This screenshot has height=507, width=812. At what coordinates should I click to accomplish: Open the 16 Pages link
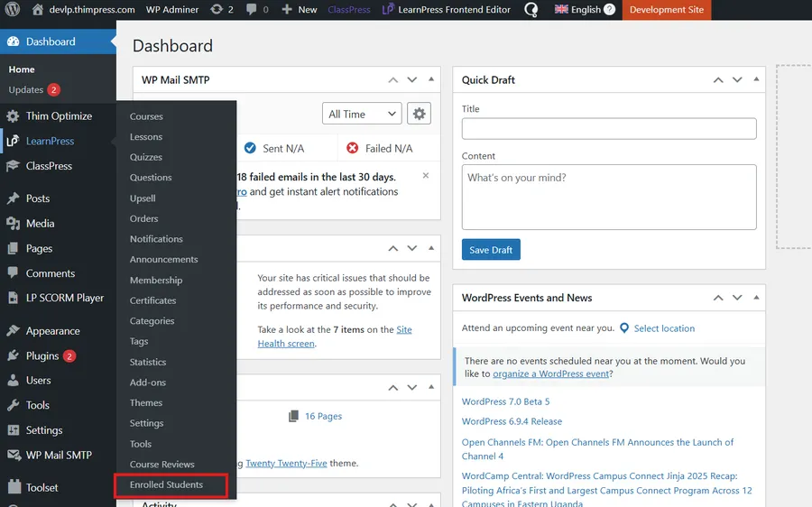tap(323, 416)
